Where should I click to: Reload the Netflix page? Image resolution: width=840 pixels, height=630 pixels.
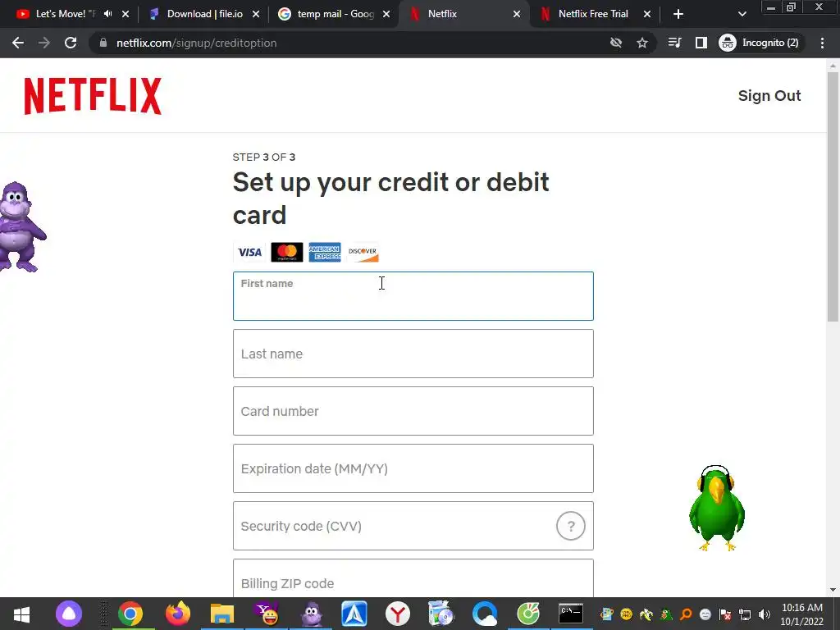point(71,43)
